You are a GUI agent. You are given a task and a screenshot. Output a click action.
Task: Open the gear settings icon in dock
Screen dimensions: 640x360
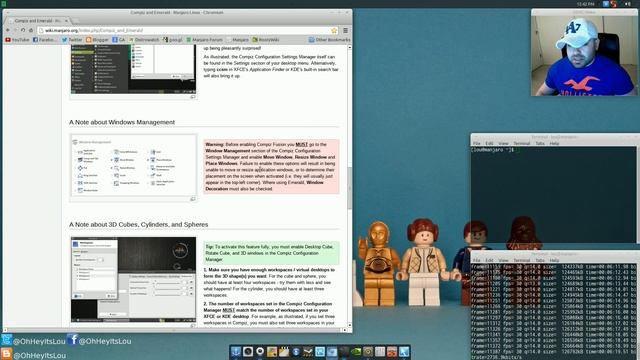tap(368, 351)
